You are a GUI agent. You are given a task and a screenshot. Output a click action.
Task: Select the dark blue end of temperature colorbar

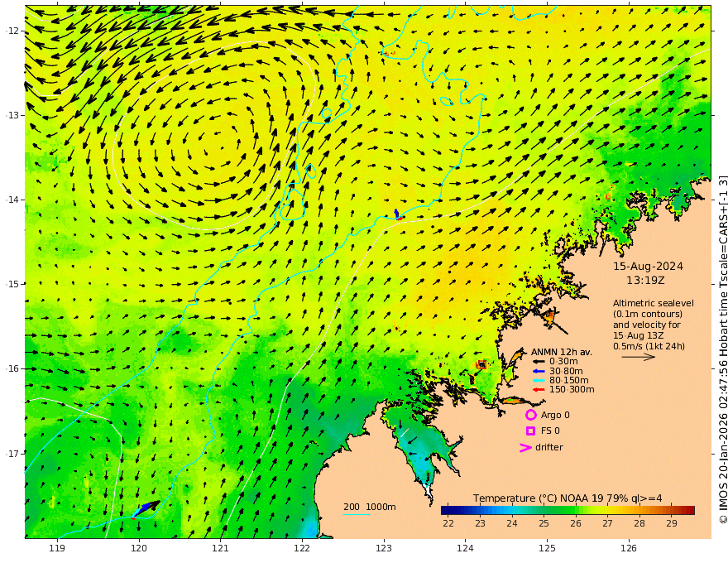pos(447,510)
